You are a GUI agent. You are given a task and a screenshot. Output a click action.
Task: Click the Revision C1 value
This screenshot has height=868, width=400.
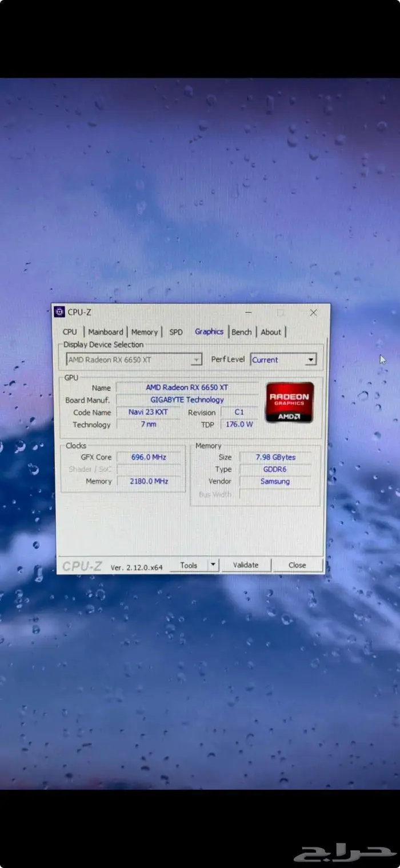(x=239, y=412)
